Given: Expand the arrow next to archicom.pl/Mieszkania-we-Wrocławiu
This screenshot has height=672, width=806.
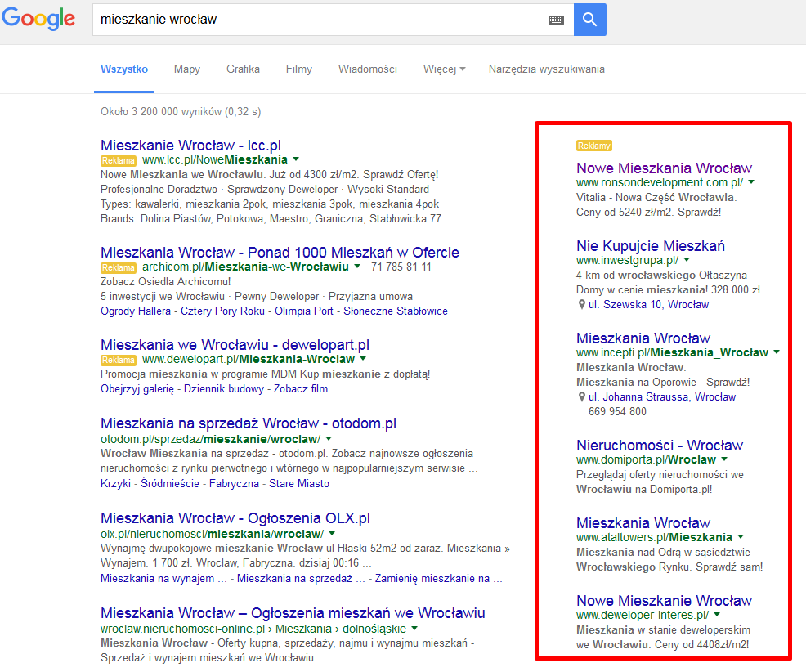Looking at the screenshot, I should 357,267.
